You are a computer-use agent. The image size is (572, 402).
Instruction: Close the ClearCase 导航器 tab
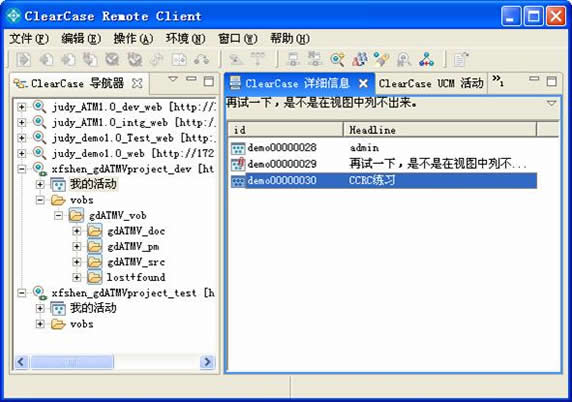pos(137,84)
